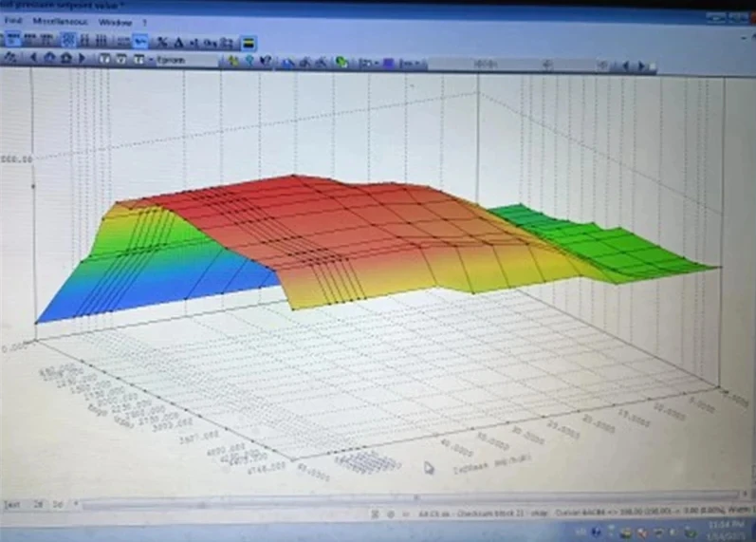756x542 pixels.
Task: Click the 0.000 vertical axis label
Action: coord(13,347)
